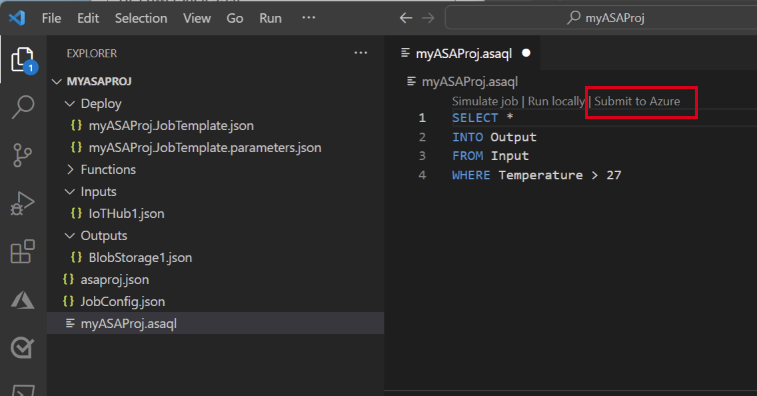Screen dimensions: 757x396
Task: Open the Search view icon
Action: point(23,107)
